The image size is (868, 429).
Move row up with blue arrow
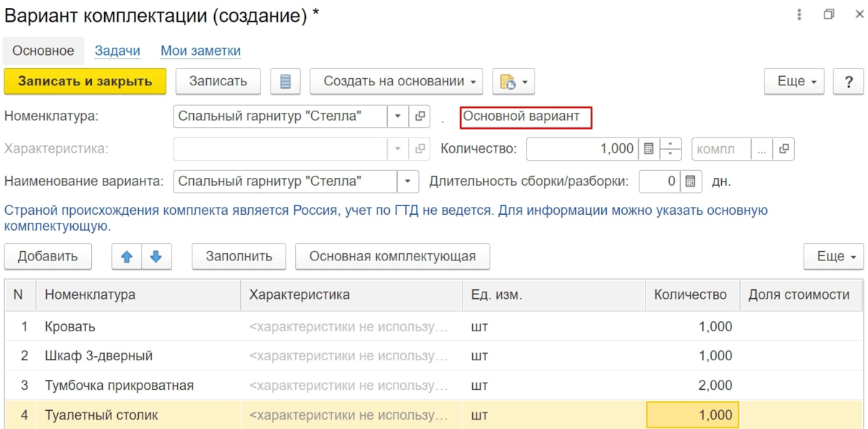pyautogui.click(x=127, y=256)
